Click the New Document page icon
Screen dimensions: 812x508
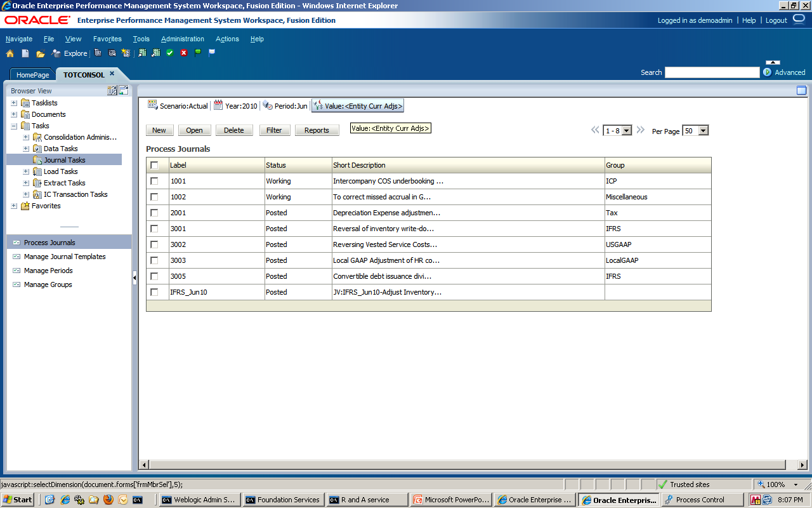pyautogui.click(x=25, y=53)
